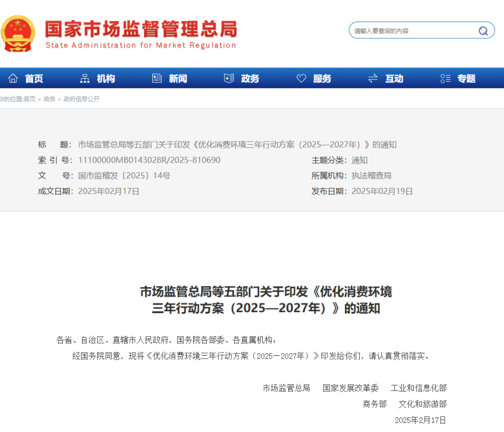Select the 新闻 navigation tab

pos(178,79)
